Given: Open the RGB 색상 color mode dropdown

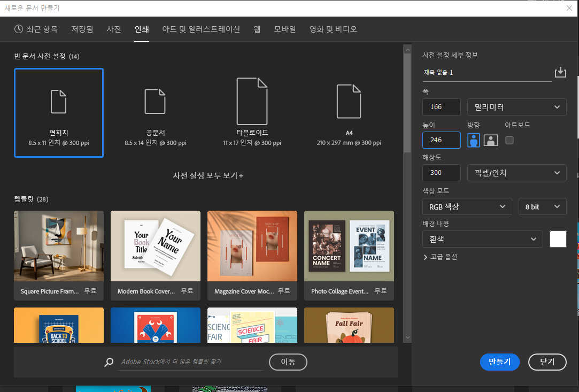Looking at the screenshot, I should 467,206.
